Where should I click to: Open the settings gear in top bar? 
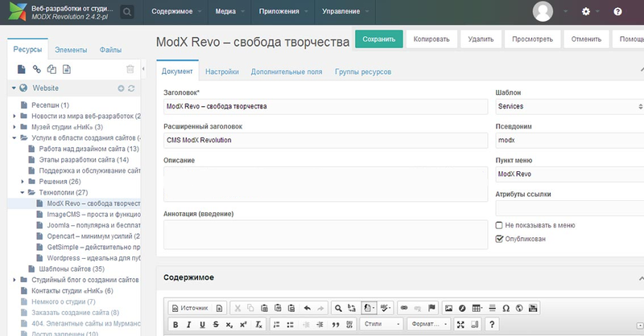(585, 12)
